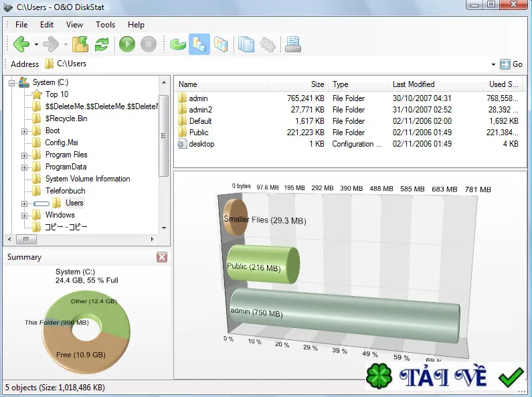The height and width of the screenshot is (397, 532).
Task: Select System Volume Information folder
Action: 88,179
